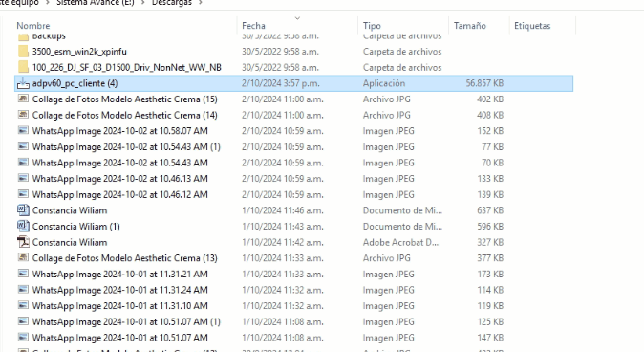Click the 100_226_DJ_SF_03_D1500 folder icon

pyautogui.click(x=24, y=67)
